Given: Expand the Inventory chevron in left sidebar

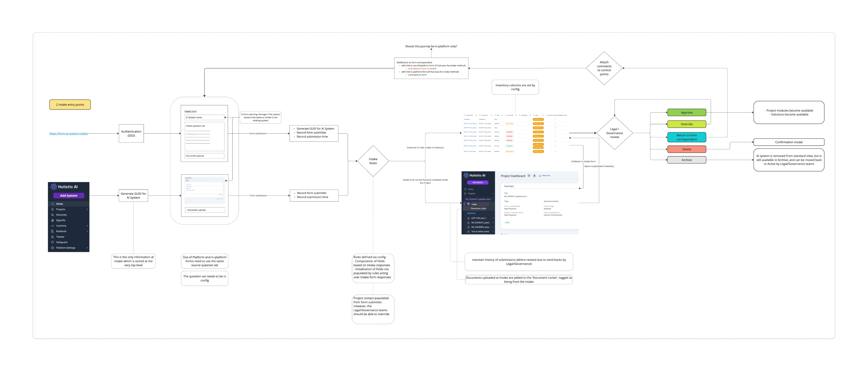Looking at the screenshot, I should point(87,226).
